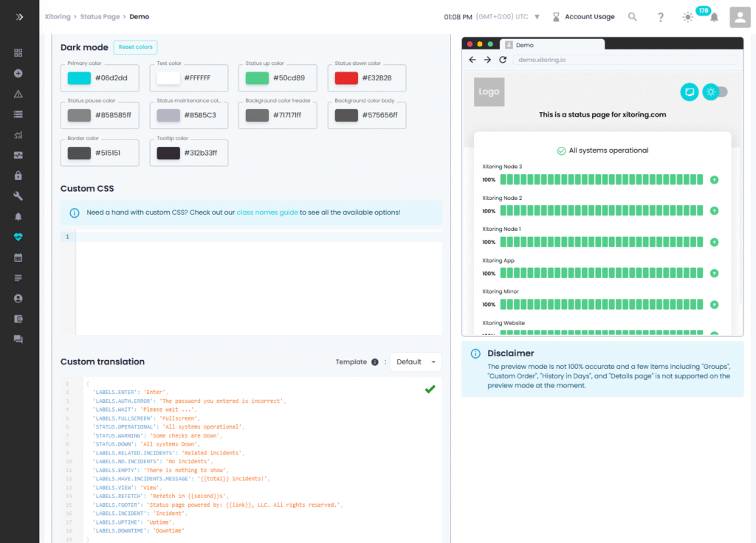This screenshot has height=543, width=756.
Task: Open the search magnifier in top bar
Action: click(633, 17)
